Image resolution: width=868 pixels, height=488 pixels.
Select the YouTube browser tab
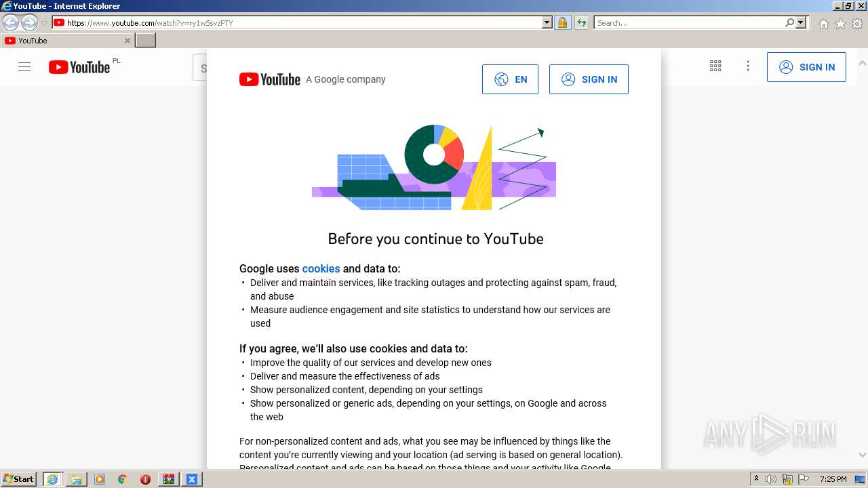coord(66,41)
